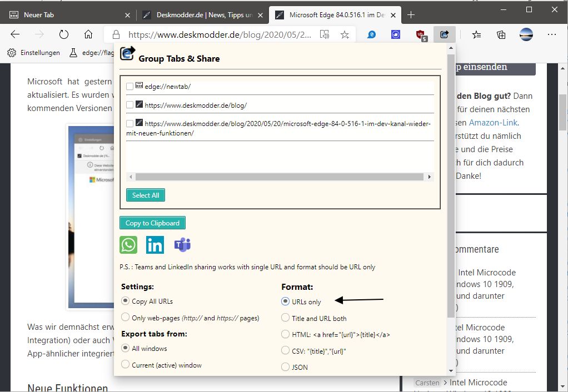This screenshot has width=568, height=392.
Task: Add this page to favorites star
Action: [x=345, y=34]
